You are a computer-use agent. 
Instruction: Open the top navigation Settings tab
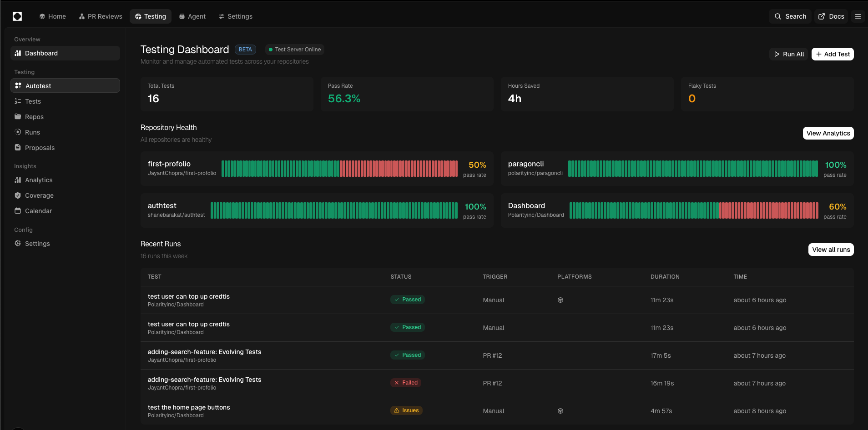coord(235,16)
